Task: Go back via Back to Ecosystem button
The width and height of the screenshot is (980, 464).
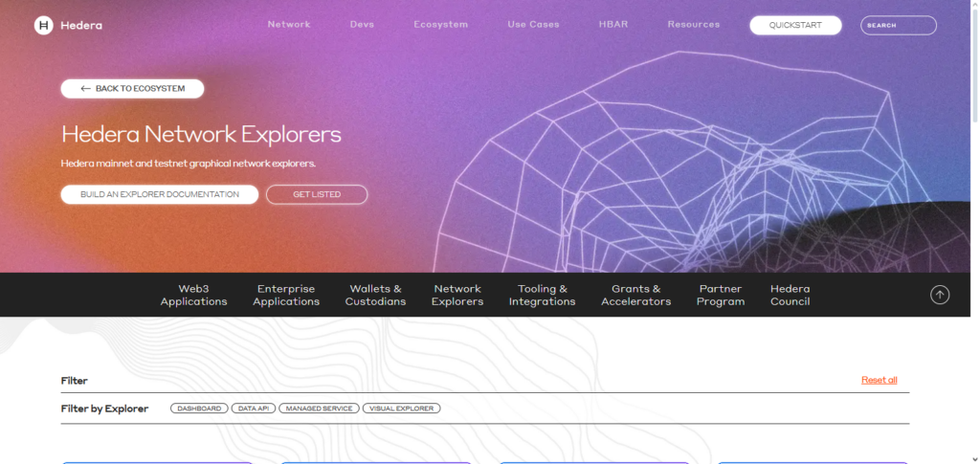Action: [x=132, y=89]
